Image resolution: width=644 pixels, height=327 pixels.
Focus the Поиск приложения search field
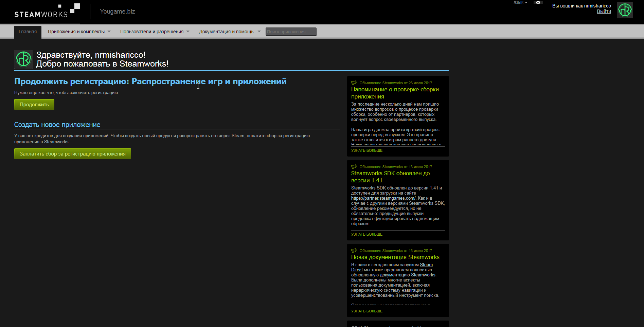point(291,32)
